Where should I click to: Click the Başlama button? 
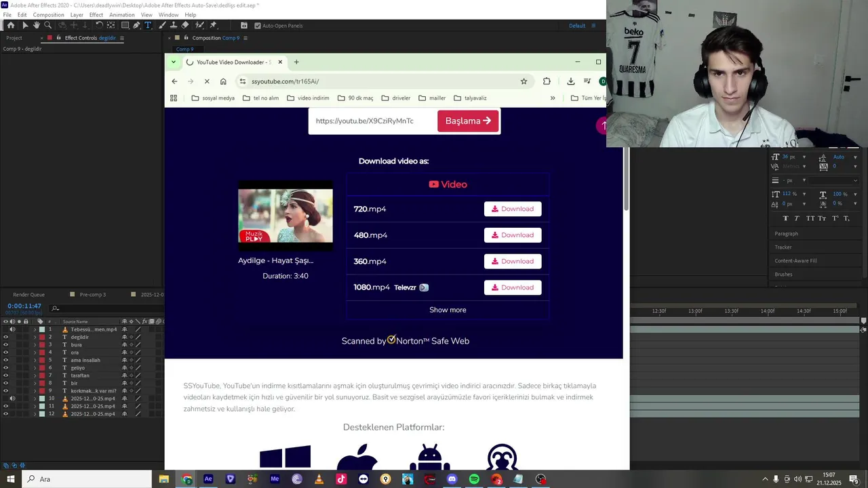click(x=468, y=121)
